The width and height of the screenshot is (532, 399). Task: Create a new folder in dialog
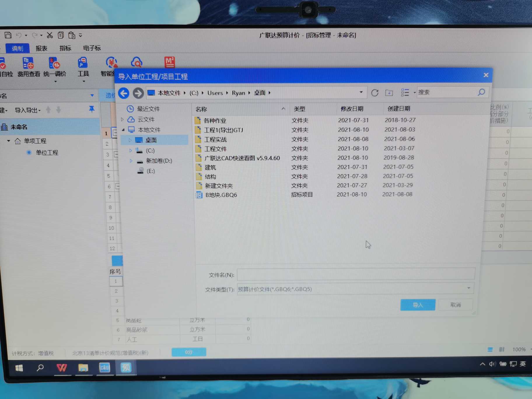tap(389, 93)
